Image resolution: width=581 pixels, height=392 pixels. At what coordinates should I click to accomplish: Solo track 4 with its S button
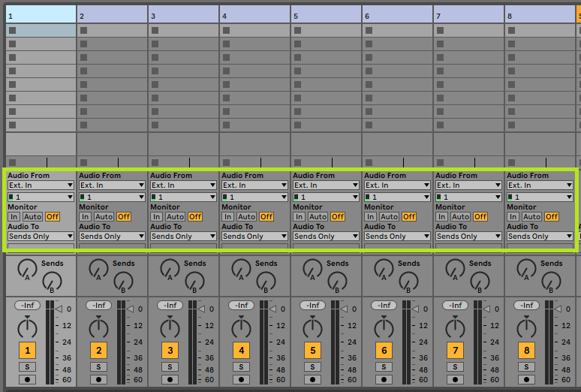coord(242,366)
